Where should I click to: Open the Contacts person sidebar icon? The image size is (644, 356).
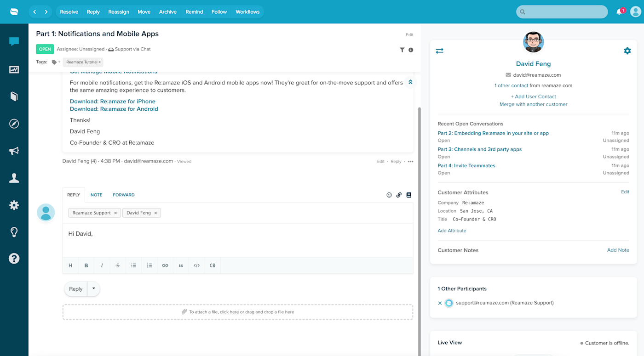click(x=14, y=178)
